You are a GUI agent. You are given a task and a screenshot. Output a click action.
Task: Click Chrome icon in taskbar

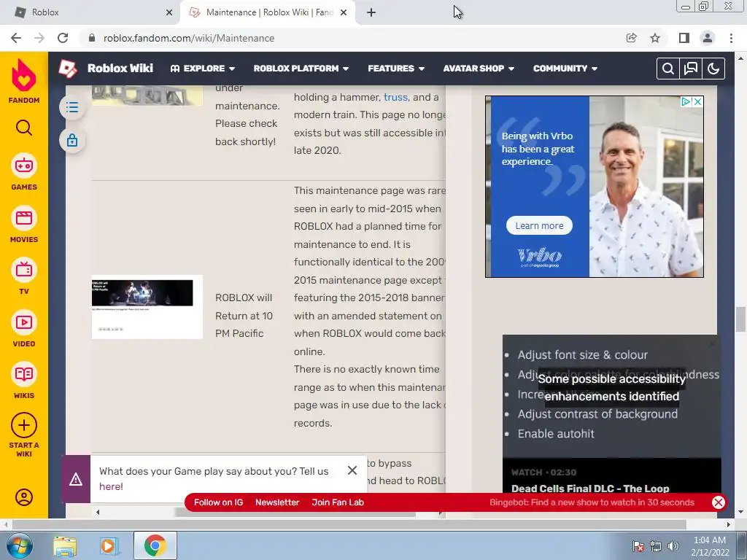155,545
